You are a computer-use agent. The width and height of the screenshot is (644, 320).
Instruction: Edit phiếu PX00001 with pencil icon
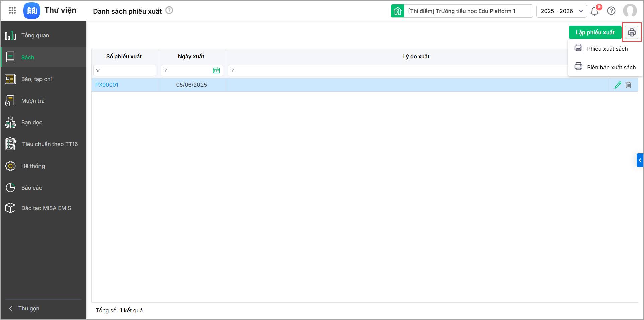[618, 85]
